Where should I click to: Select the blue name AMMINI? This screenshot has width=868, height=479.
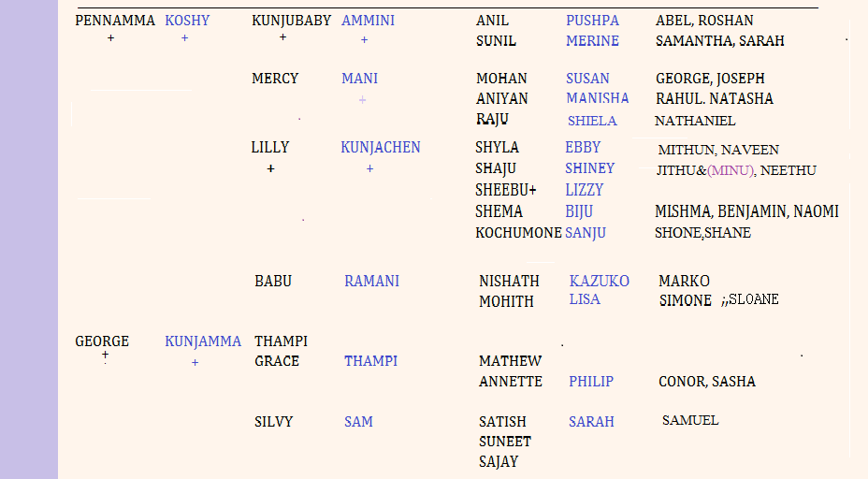click(368, 21)
